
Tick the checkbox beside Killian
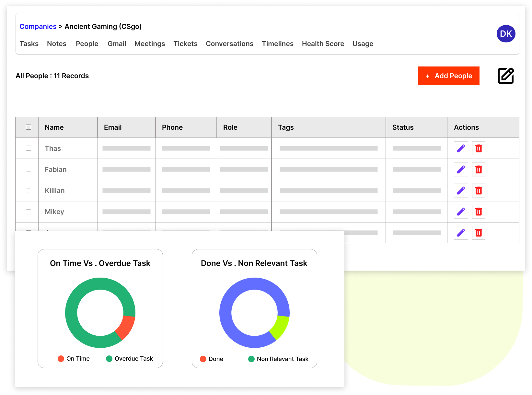(x=29, y=191)
